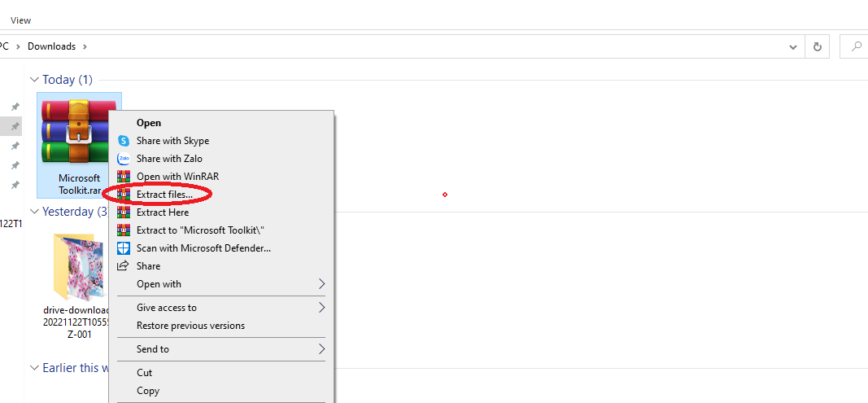Viewport: 868px width, 403px height.
Task: Click the Microsoft Toolkit.rar file name
Action: (80, 185)
